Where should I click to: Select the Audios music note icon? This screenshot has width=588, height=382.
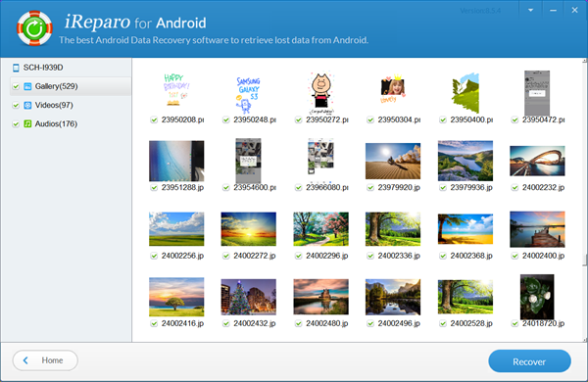(x=27, y=123)
